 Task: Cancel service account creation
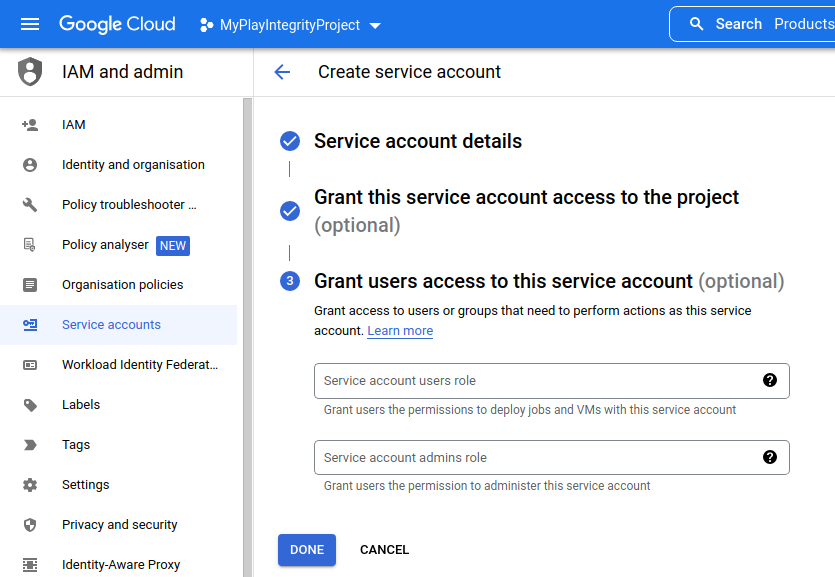click(384, 549)
